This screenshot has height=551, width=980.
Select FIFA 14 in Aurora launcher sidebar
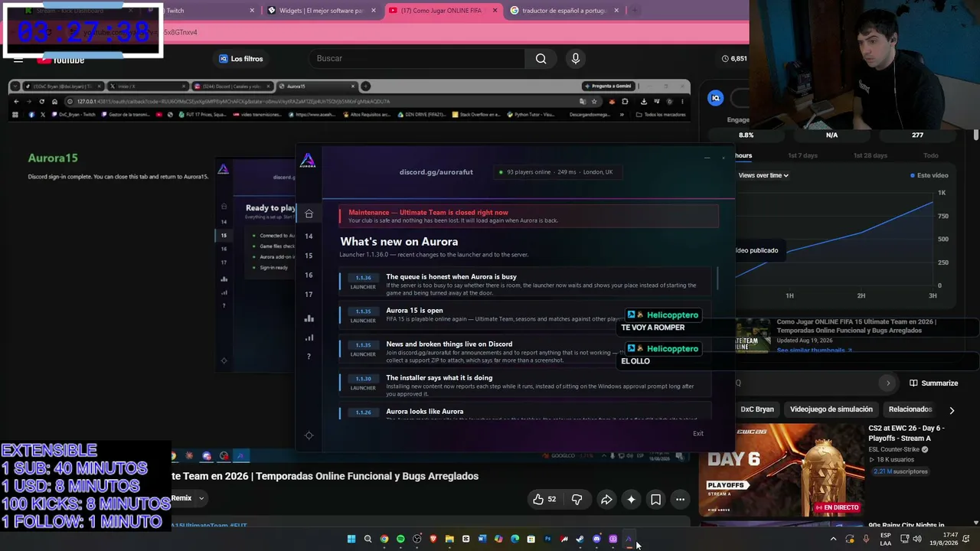pos(309,236)
